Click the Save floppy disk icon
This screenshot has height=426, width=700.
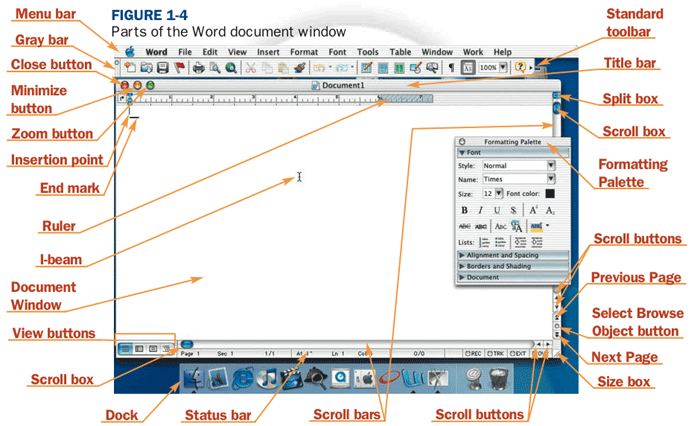162,67
